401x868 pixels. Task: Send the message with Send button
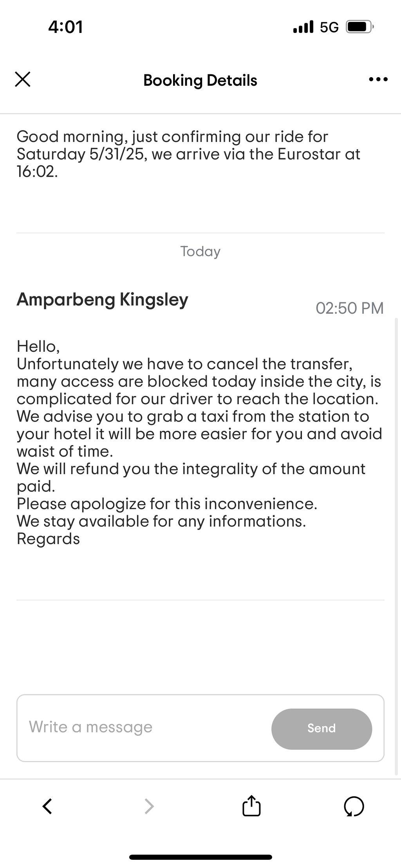(x=322, y=729)
